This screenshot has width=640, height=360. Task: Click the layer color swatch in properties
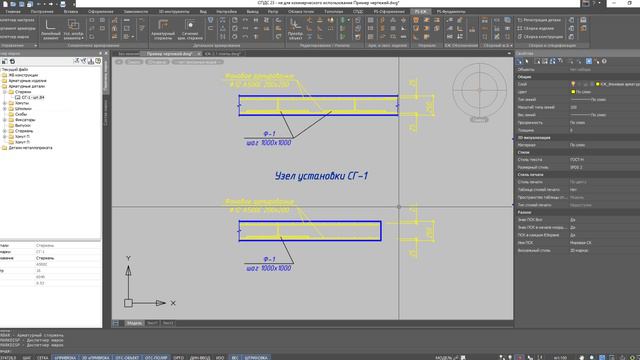(598, 84)
